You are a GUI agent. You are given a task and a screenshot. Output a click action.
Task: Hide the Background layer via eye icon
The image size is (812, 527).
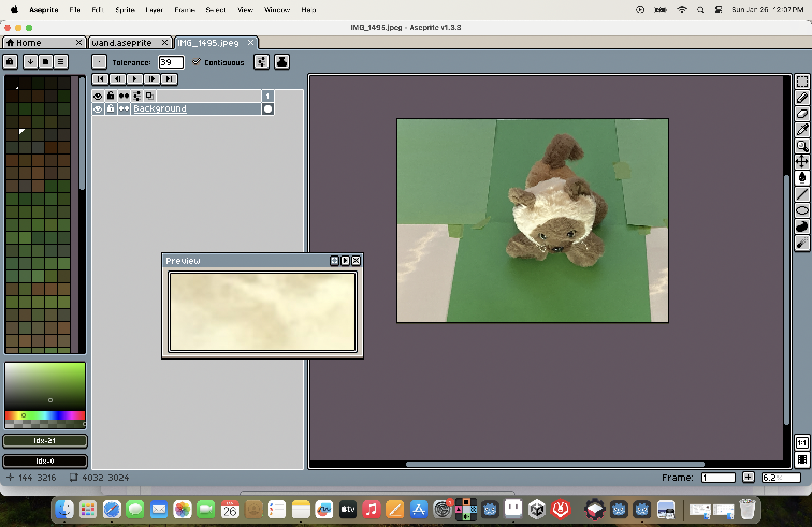click(x=97, y=109)
